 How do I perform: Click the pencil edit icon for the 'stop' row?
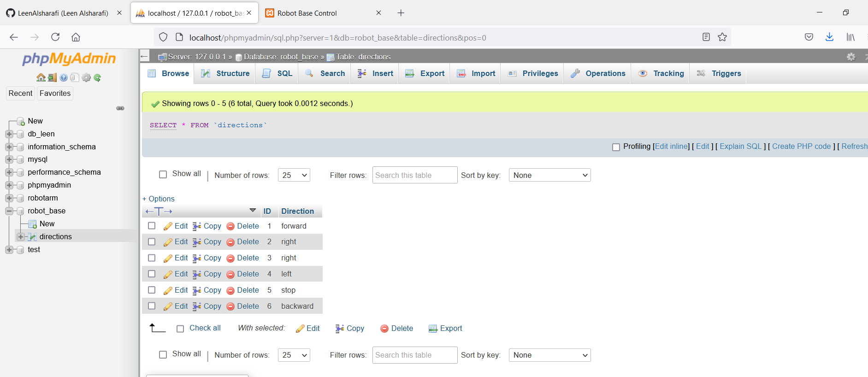pyautogui.click(x=168, y=290)
